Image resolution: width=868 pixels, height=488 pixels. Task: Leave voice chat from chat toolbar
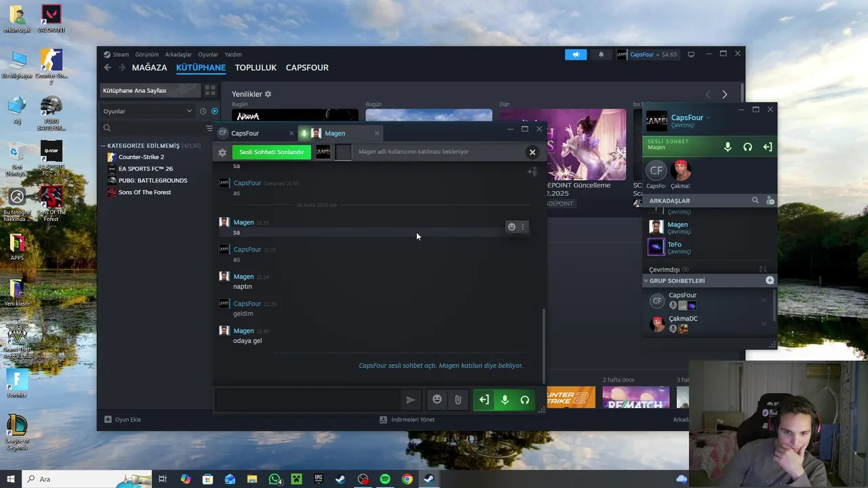coord(484,400)
